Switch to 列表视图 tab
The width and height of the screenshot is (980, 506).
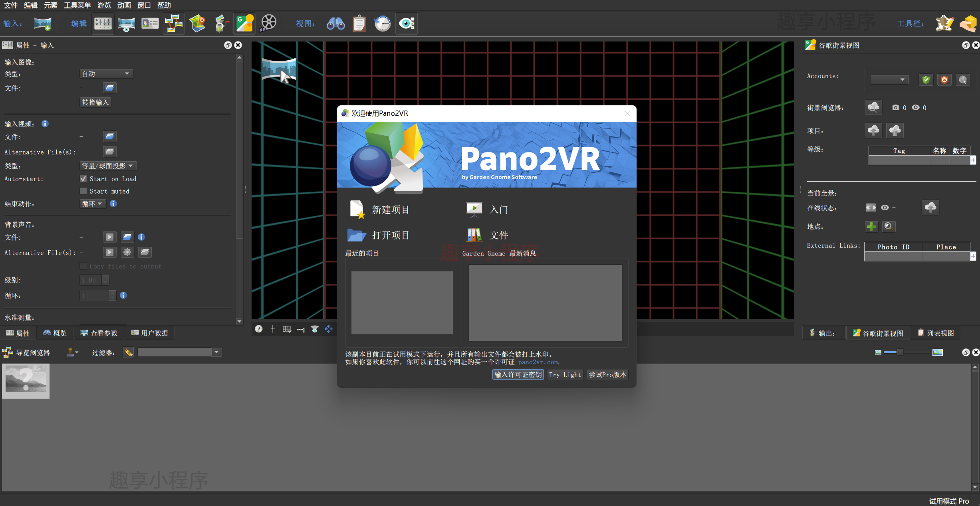[936, 333]
